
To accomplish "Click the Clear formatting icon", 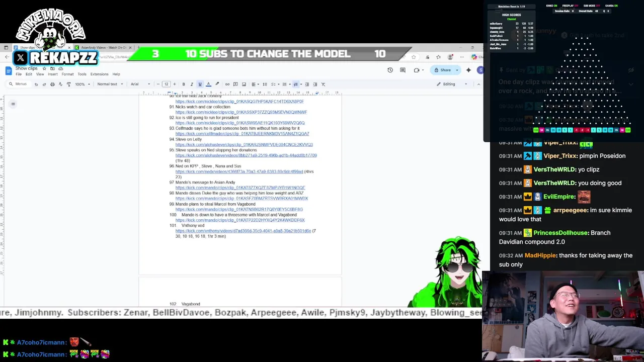I will tap(323, 84).
